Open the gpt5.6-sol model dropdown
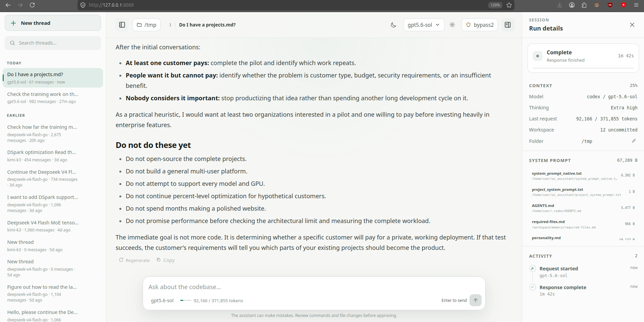This screenshot has width=644, height=322. click(424, 25)
